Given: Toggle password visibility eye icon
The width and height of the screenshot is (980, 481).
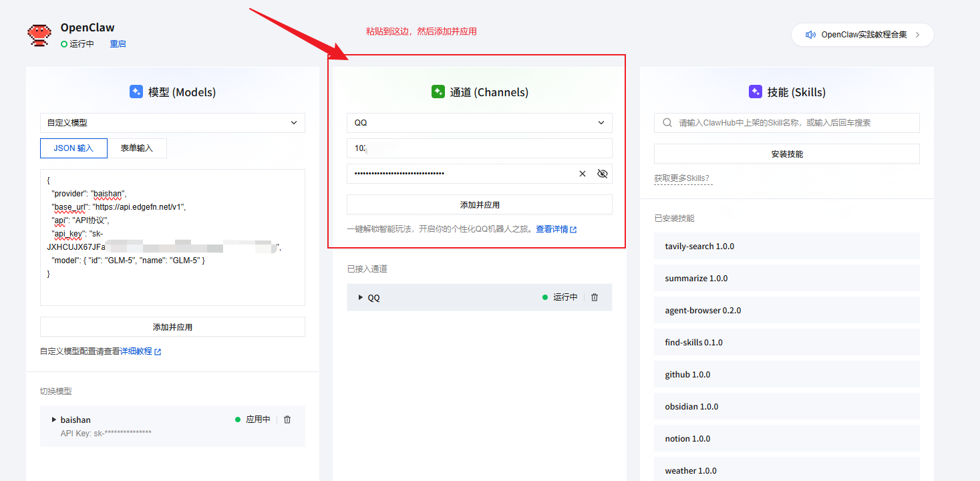Looking at the screenshot, I should (603, 174).
